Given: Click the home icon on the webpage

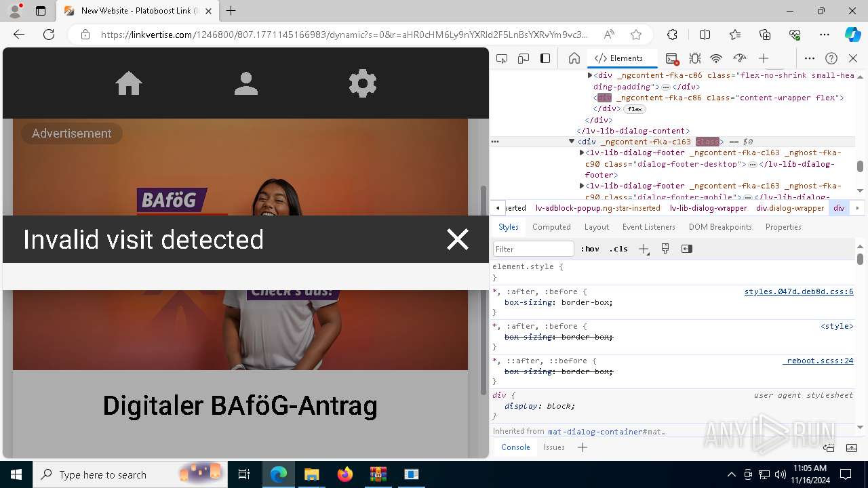Looking at the screenshot, I should point(129,83).
